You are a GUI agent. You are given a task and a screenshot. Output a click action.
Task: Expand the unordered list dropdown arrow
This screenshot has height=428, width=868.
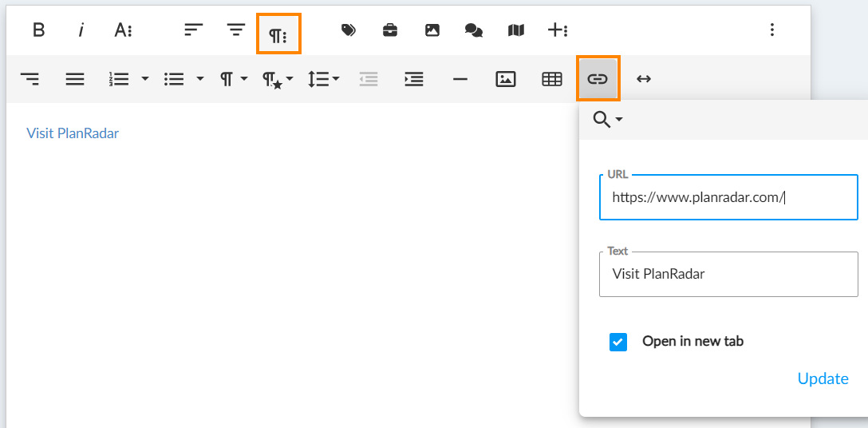200,79
